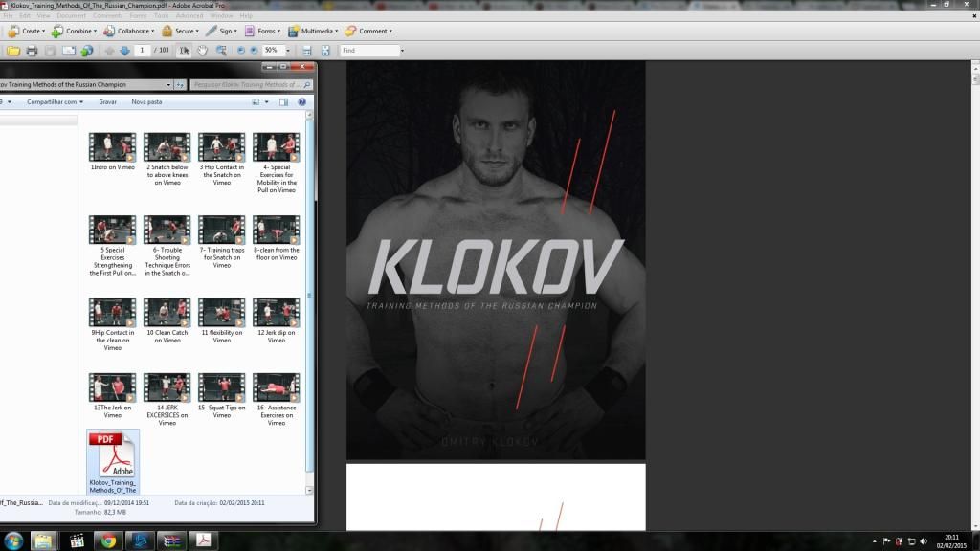This screenshot has width=980, height=551.
Task: Open Google Chrome from the taskbar
Action: coord(108,541)
